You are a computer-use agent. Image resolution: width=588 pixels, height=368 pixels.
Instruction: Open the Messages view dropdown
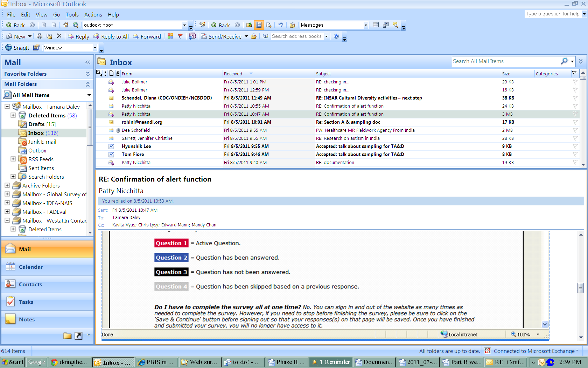coord(365,25)
